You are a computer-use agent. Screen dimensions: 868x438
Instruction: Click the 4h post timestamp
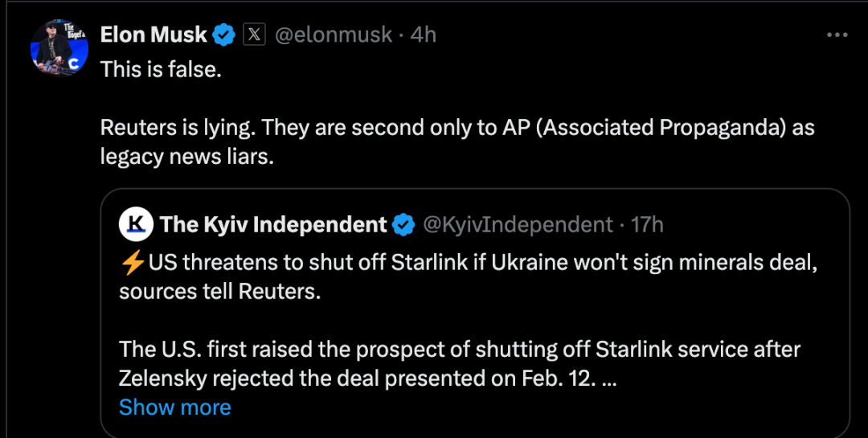click(424, 35)
